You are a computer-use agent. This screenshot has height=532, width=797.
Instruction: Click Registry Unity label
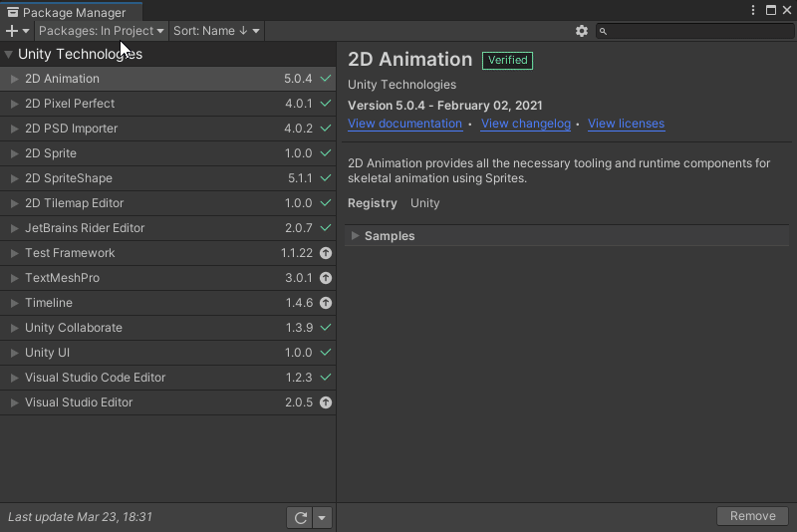coord(394,203)
